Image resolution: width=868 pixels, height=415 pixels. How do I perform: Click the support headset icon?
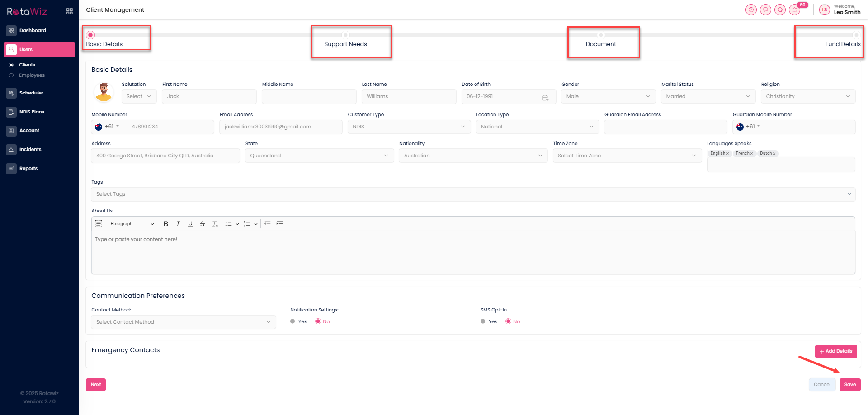click(780, 9)
